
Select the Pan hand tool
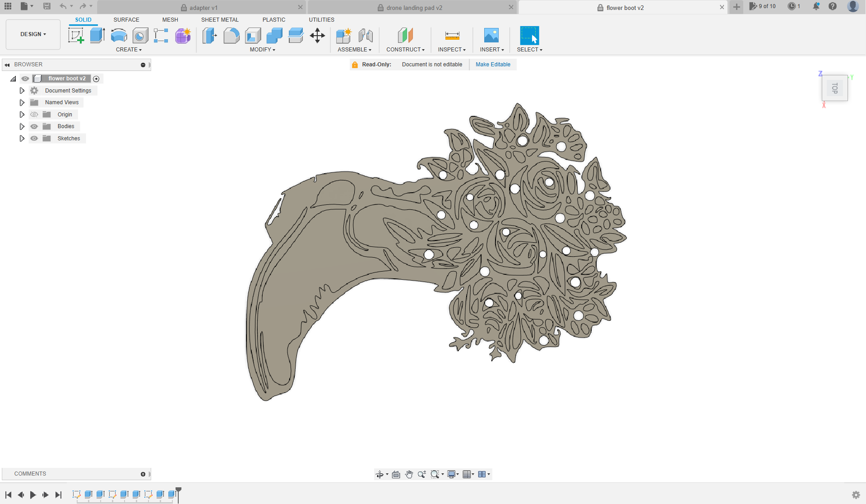pyautogui.click(x=409, y=474)
